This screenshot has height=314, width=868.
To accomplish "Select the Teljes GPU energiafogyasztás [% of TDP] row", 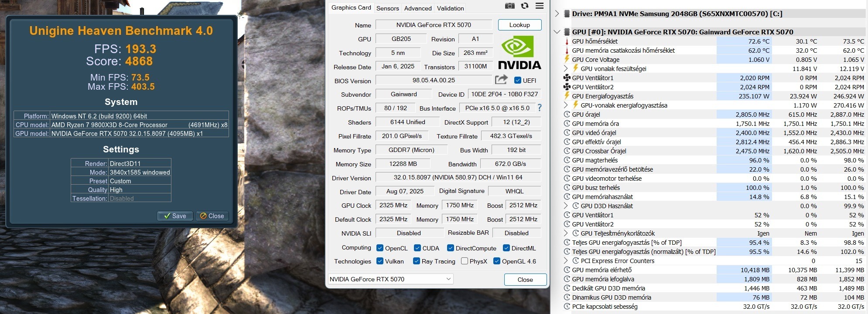I will [x=714, y=243].
